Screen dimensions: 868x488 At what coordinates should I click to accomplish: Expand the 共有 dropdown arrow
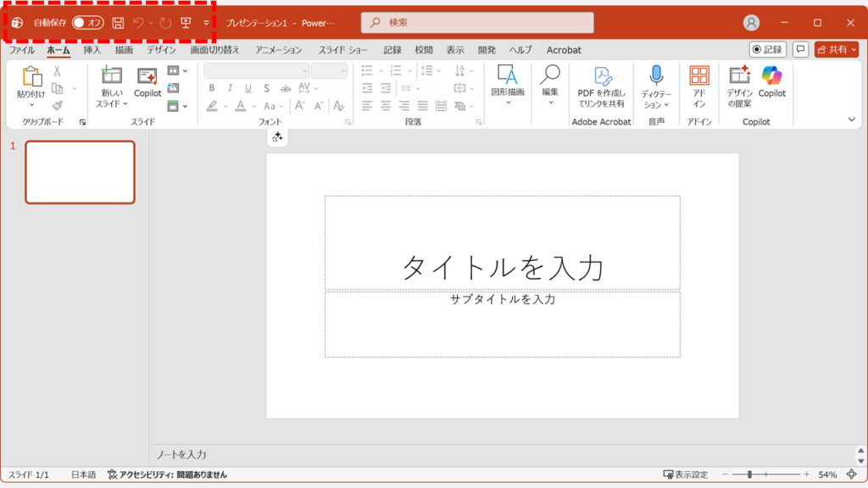point(854,49)
